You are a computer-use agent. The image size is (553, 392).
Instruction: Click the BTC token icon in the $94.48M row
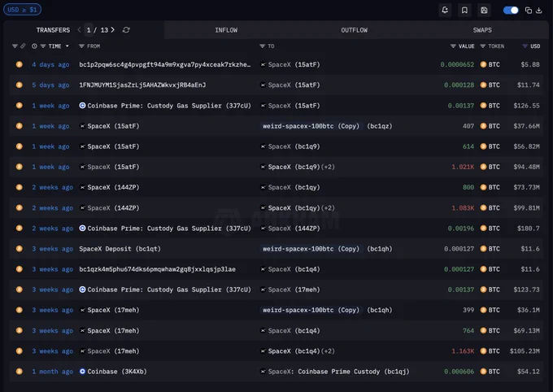click(x=484, y=167)
